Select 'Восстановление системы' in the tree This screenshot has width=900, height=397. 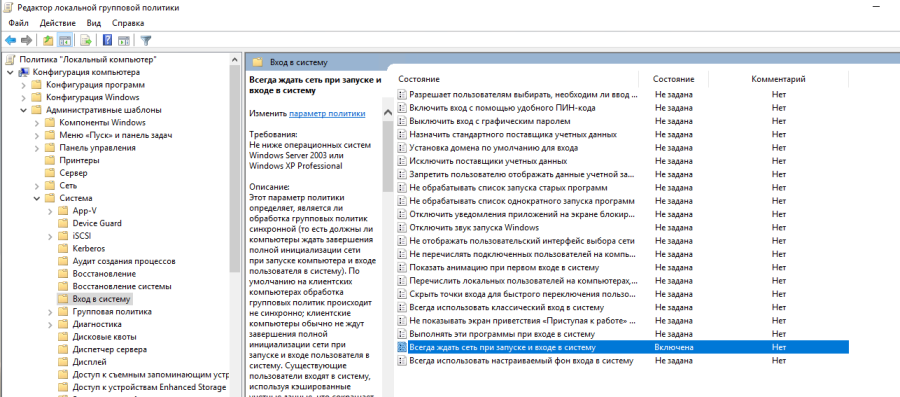coord(122,286)
